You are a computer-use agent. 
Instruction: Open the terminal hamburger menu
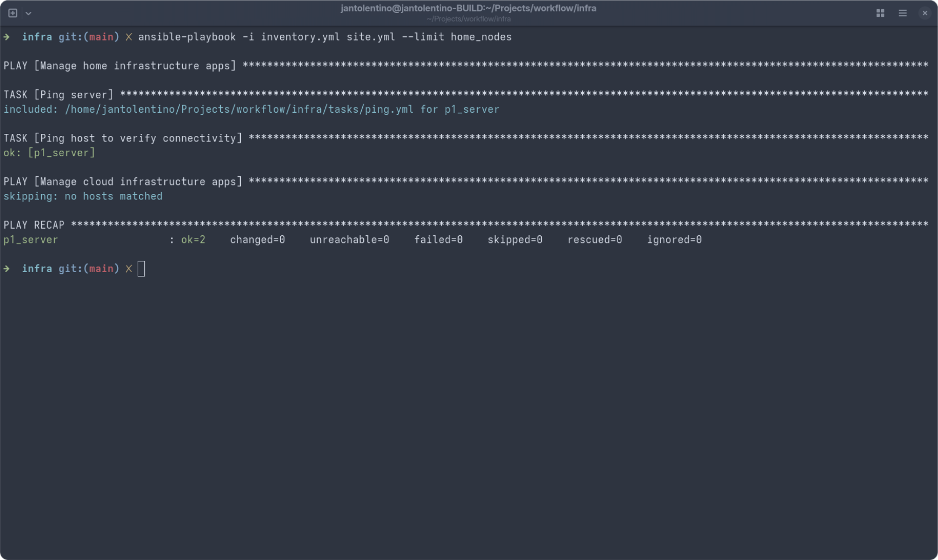click(x=903, y=13)
